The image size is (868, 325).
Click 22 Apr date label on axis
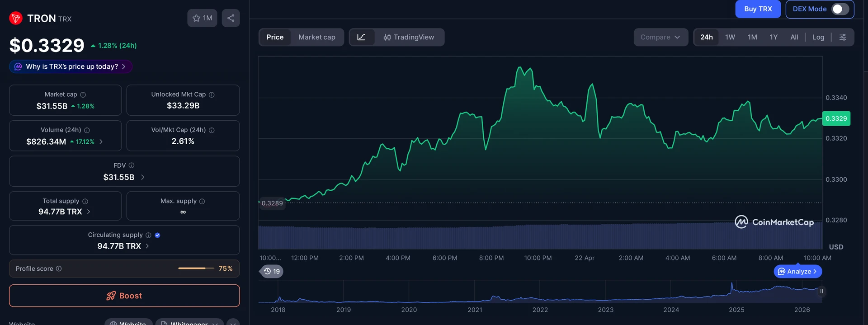pos(585,258)
